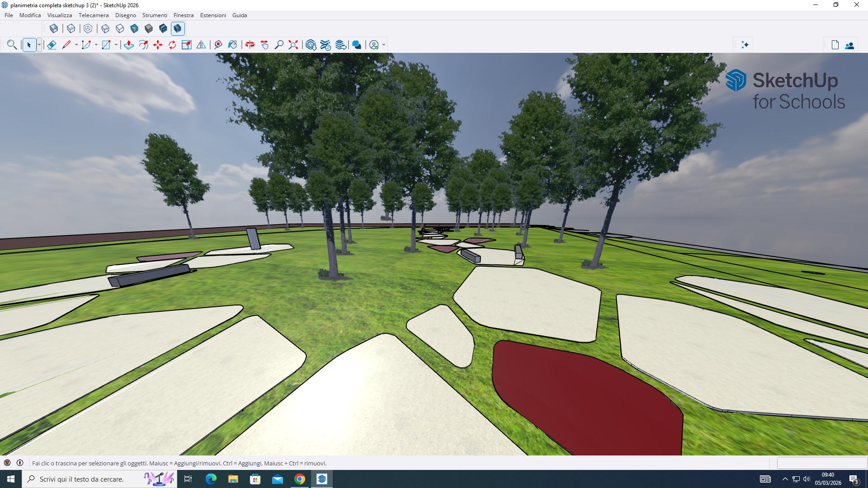
Task: Open the Estensioni menu
Action: (x=213, y=15)
